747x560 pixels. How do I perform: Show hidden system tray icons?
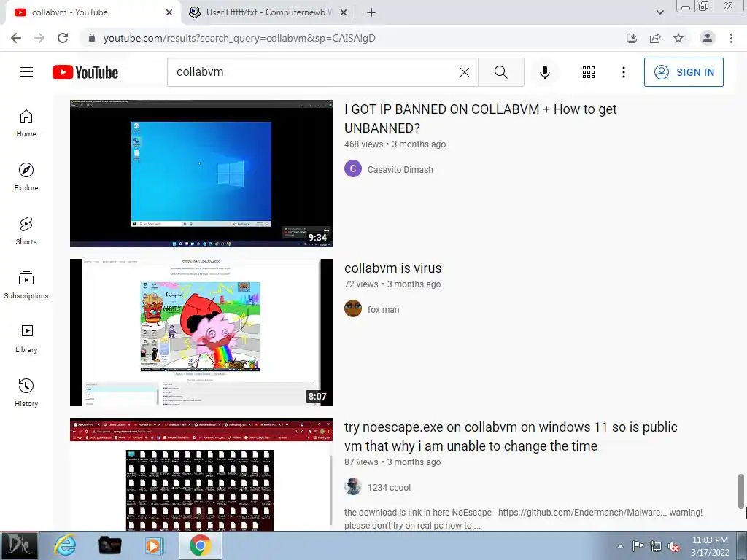coord(620,546)
